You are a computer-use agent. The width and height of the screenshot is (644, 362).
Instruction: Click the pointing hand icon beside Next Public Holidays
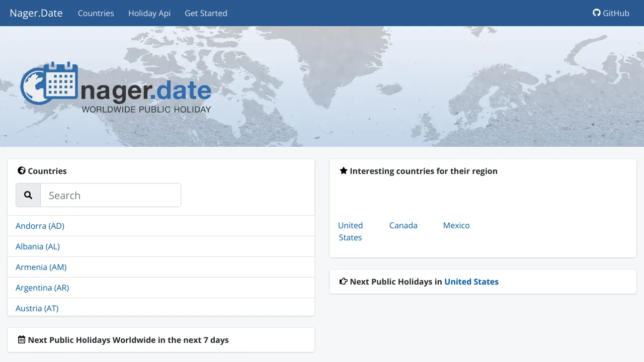344,282
